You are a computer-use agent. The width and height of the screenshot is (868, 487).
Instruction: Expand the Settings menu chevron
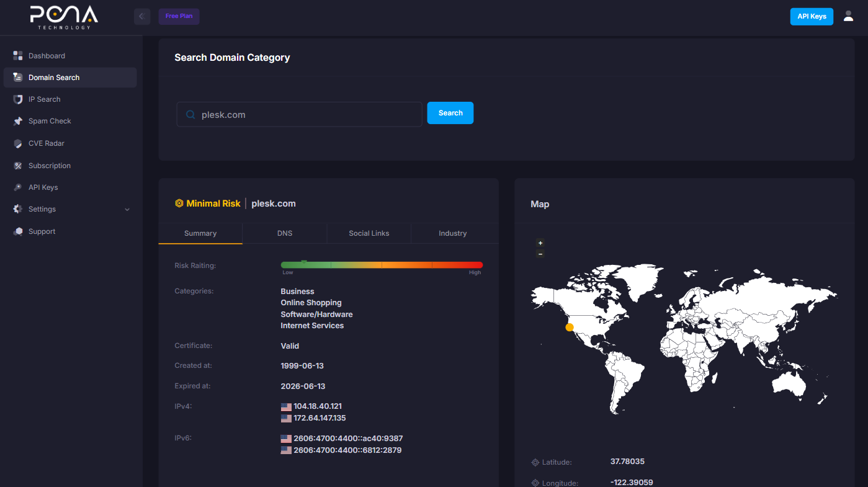coord(127,210)
